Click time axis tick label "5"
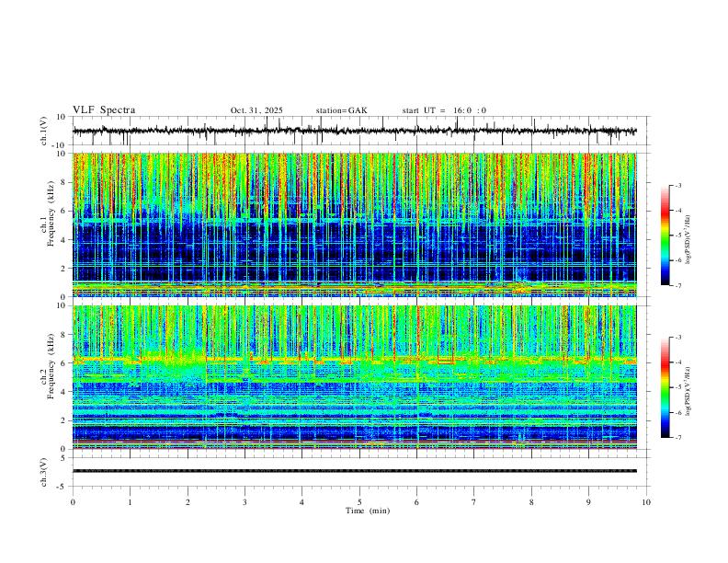The width and height of the screenshot is (728, 563). [x=359, y=502]
